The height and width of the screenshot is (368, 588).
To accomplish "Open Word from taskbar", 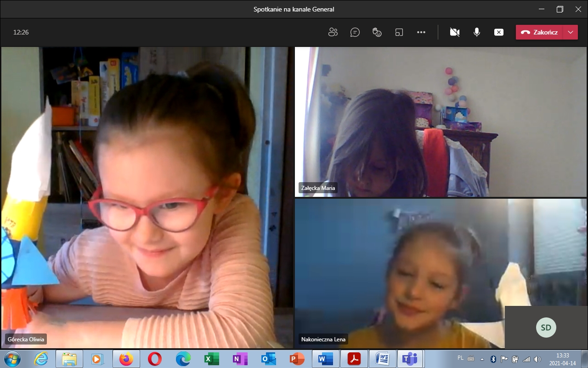I will (x=326, y=359).
